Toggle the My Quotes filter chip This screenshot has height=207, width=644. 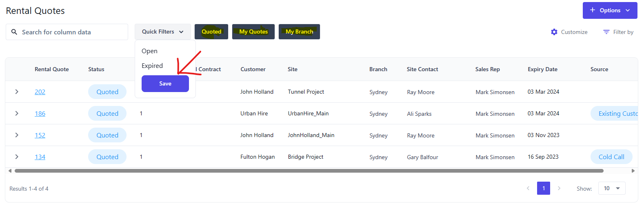[x=253, y=32]
